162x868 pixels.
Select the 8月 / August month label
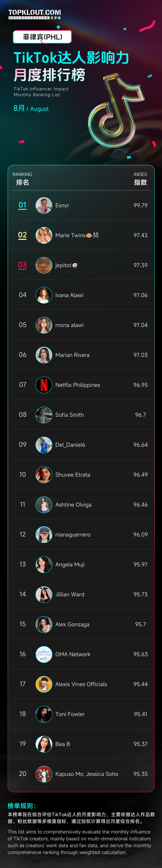[31, 108]
